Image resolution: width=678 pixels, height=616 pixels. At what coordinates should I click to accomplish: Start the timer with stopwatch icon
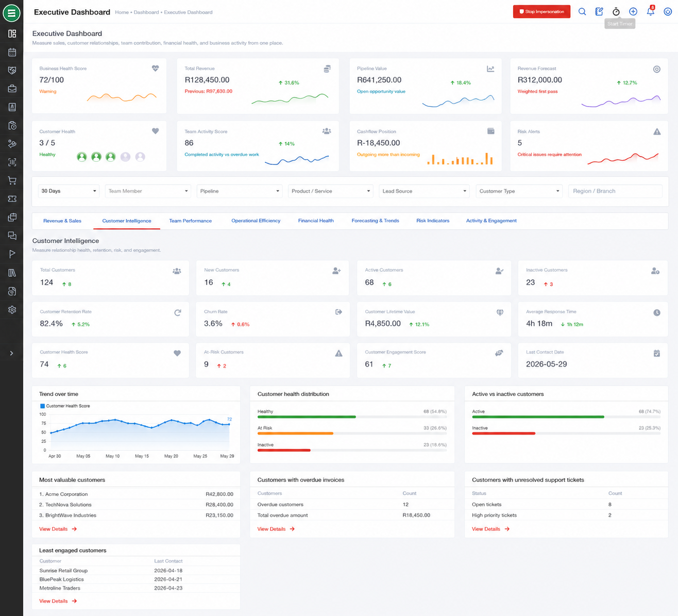(616, 11)
